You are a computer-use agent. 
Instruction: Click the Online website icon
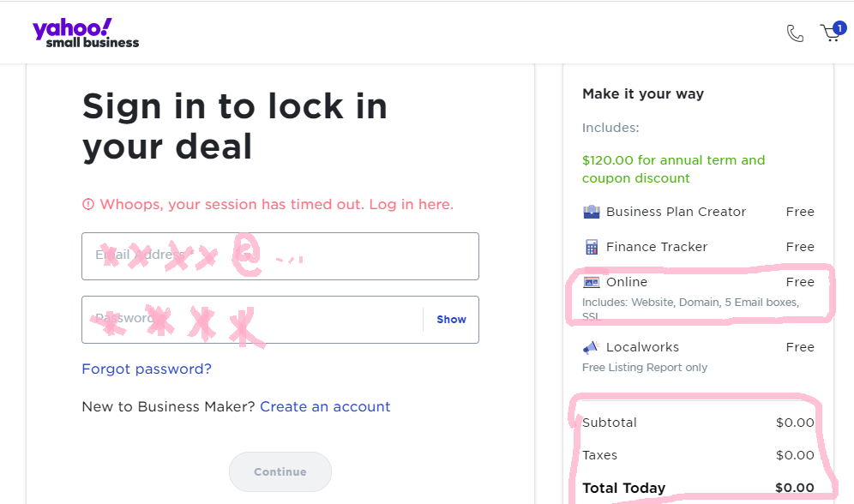[x=591, y=282]
